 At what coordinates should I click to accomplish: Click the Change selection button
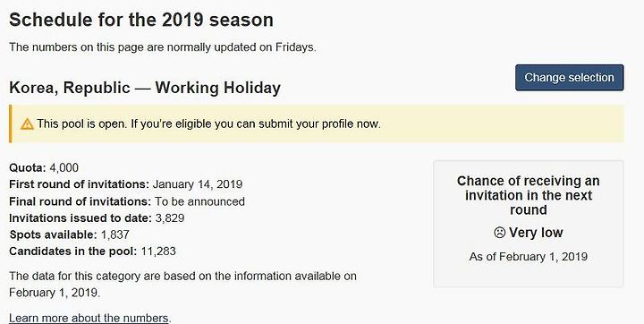pyautogui.click(x=569, y=78)
